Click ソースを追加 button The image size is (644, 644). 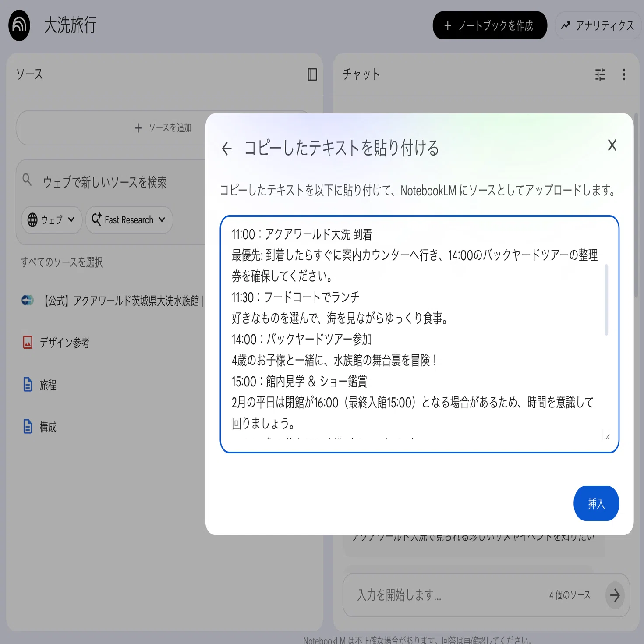[163, 128]
